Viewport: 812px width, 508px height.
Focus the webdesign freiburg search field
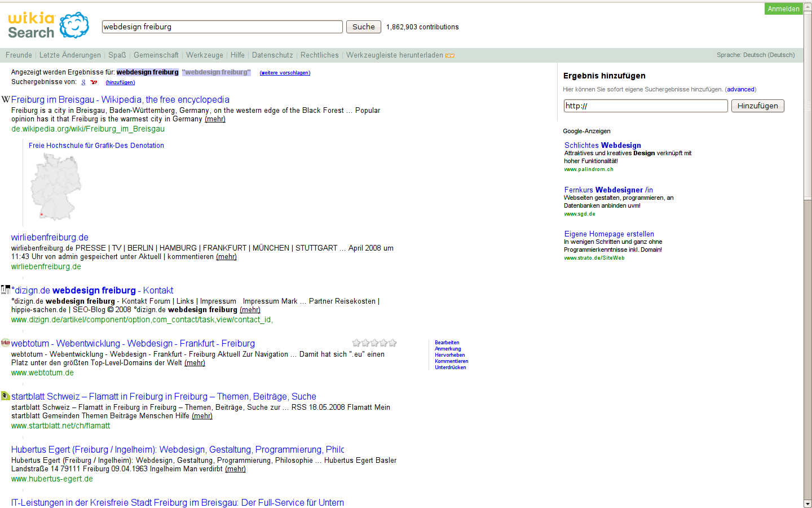click(222, 27)
